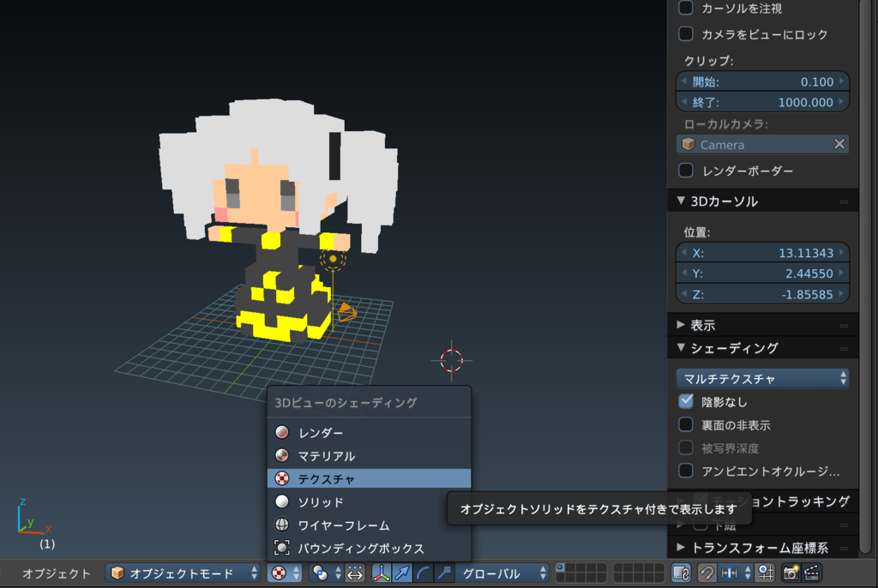Choose ソリッド in the shading menu
This screenshot has height=588, width=878.
click(x=369, y=501)
